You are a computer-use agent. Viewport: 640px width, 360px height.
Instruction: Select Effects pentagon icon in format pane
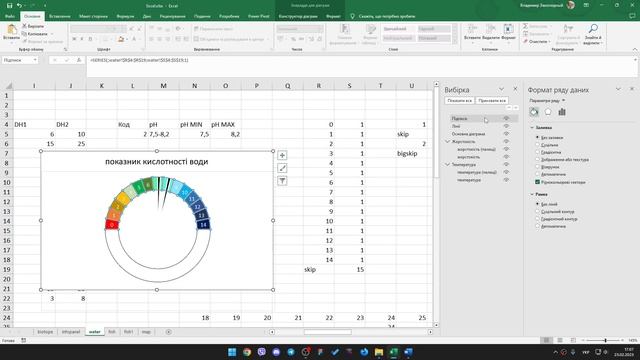point(548,112)
